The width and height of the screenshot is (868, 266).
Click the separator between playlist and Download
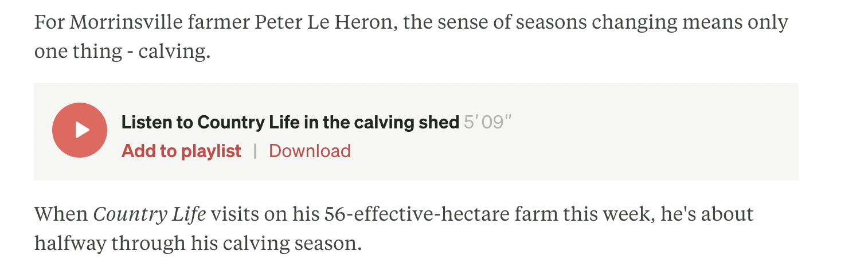coord(255,151)
